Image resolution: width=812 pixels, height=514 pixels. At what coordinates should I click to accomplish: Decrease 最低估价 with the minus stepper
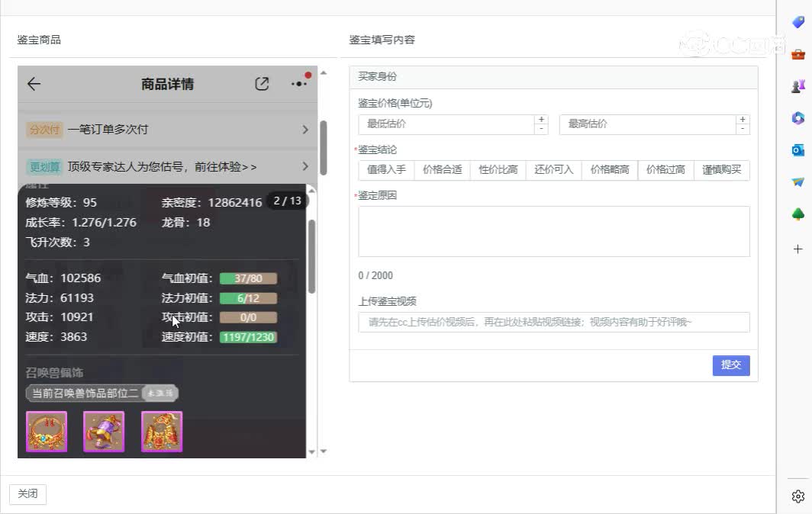[541, 129]
